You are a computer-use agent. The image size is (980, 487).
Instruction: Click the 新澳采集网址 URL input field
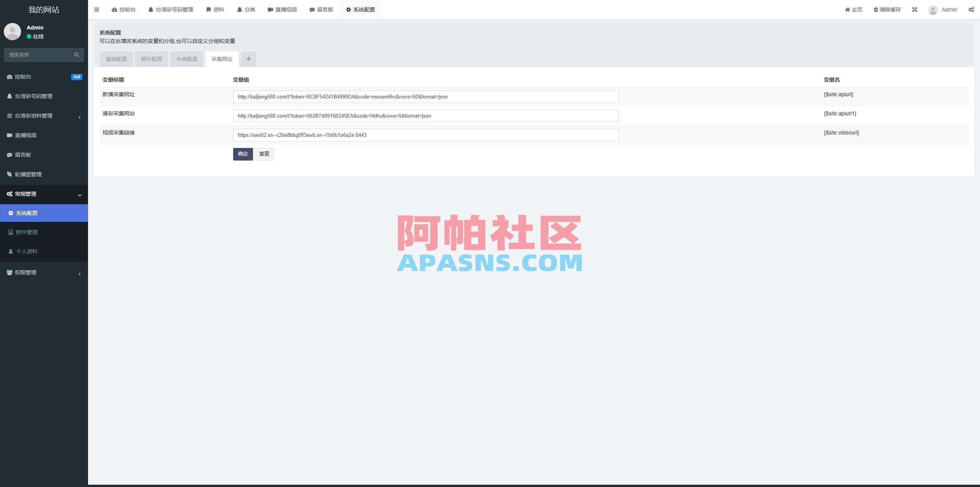tap(426, 97)
